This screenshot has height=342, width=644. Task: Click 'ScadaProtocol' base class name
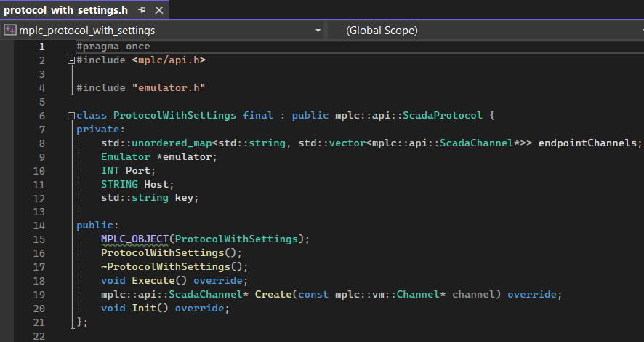pos(443,115)
